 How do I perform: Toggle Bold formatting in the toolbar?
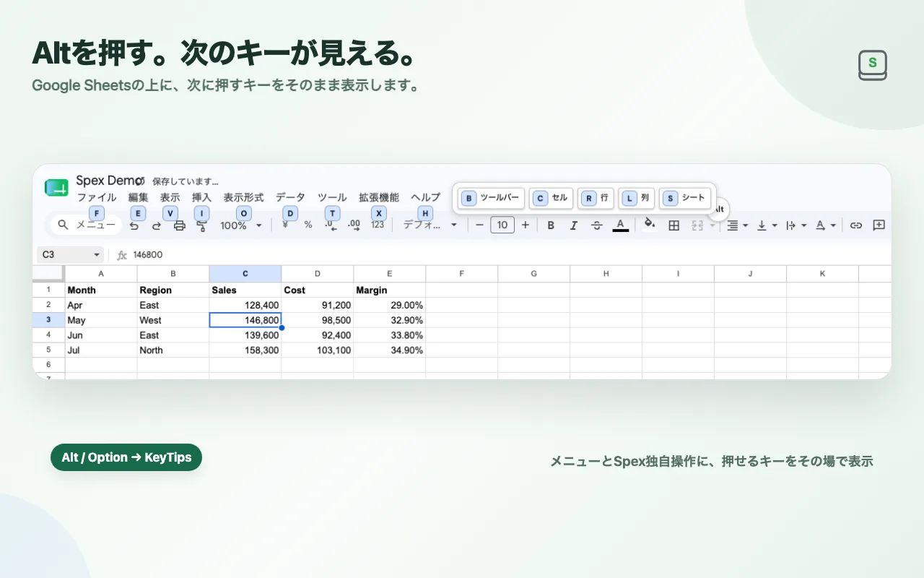click(551, 225)
